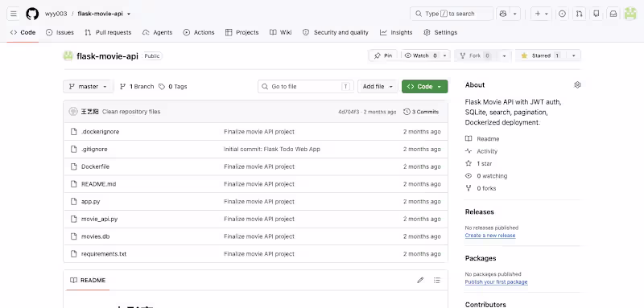Open the Wiki tab
The height and width of the screenshot is (308, 644).
[280, 32]
